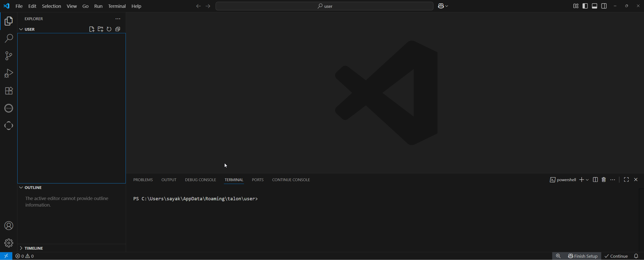Screen dimensions: 644x260
Task: Refresh the USER explorer
Action: coord(109,29)
